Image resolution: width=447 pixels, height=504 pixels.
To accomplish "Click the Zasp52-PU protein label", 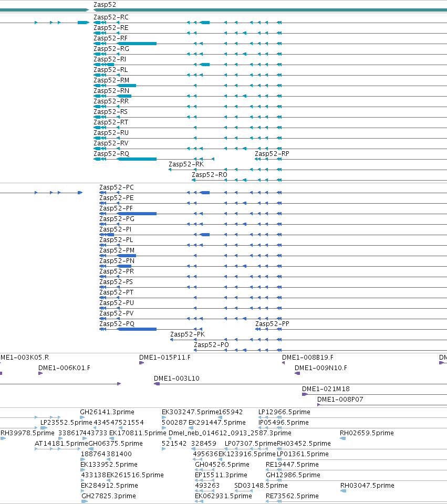I will [117, 303].
